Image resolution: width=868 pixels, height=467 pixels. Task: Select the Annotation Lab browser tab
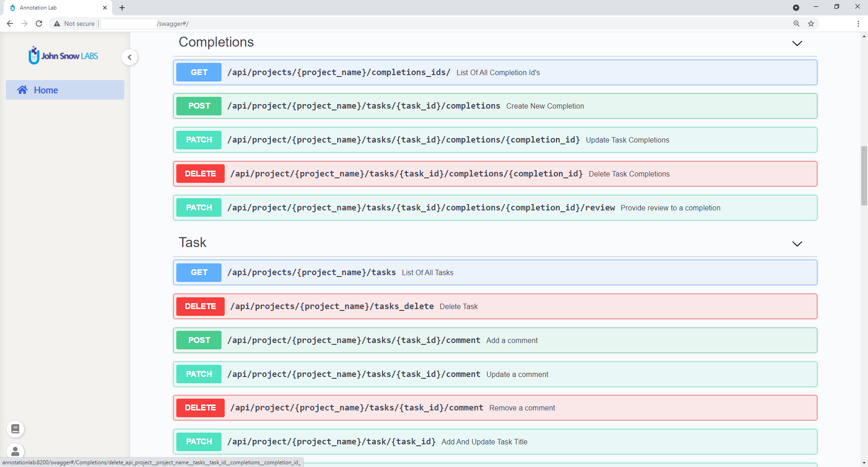(x=59, y=8)
